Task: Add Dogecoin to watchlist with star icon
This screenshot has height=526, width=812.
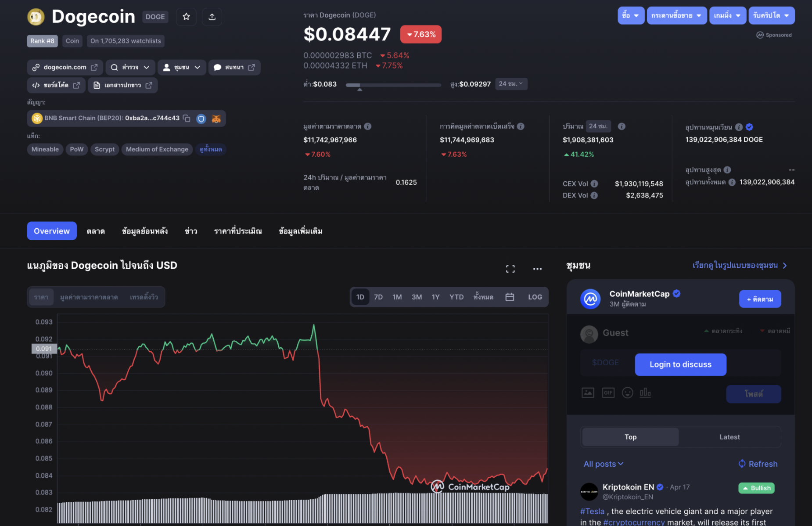Action: [186, 17]
